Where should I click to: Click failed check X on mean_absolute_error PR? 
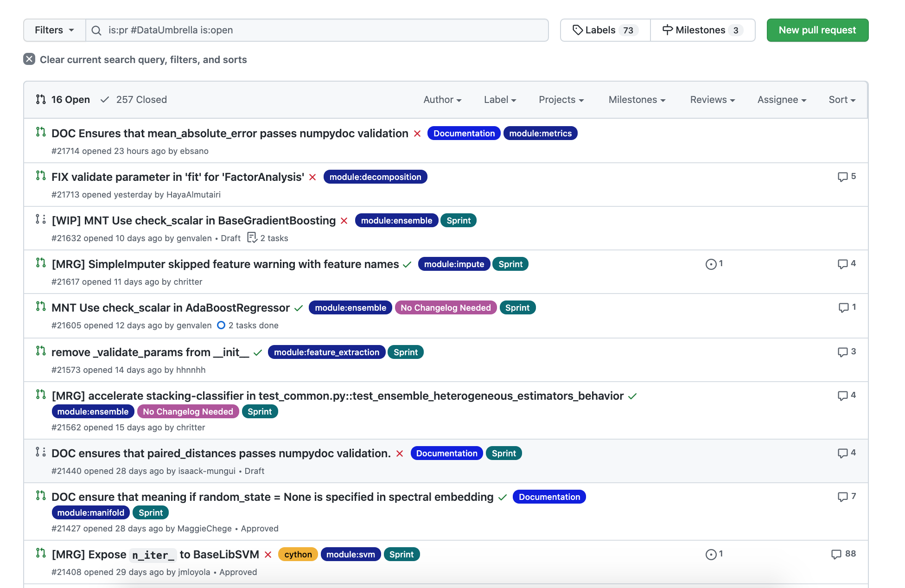coord(417,134)
